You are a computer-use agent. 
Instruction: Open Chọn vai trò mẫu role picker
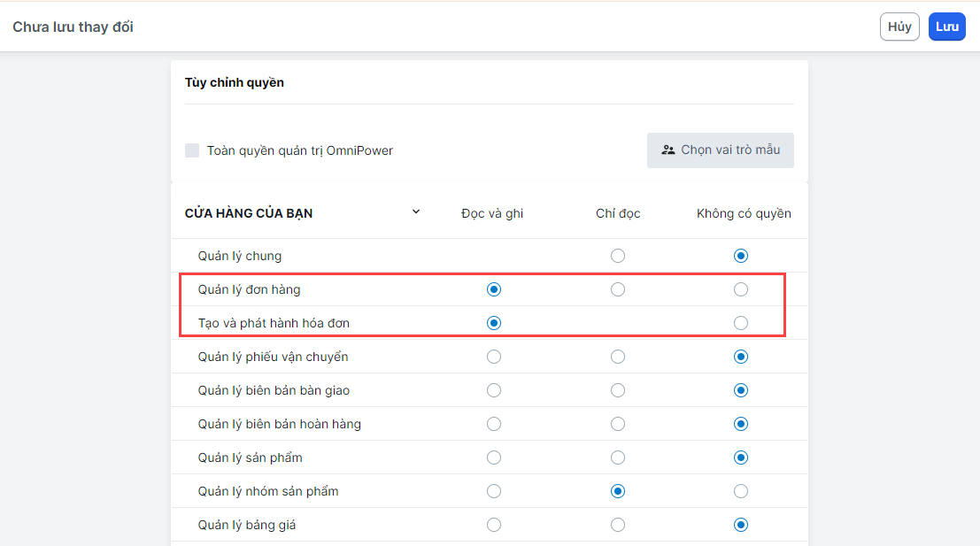click(x=720, y=150)
